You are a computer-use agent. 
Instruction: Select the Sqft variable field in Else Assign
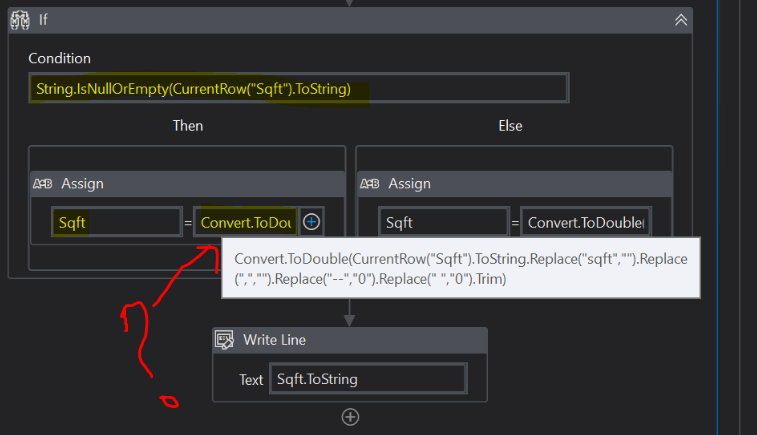click(444, 222)
